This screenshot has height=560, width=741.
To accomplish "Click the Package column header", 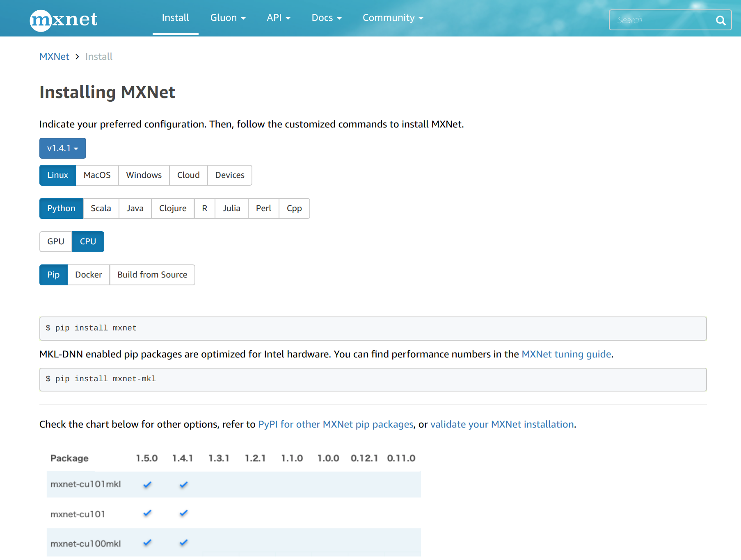I will click(69, 458).
